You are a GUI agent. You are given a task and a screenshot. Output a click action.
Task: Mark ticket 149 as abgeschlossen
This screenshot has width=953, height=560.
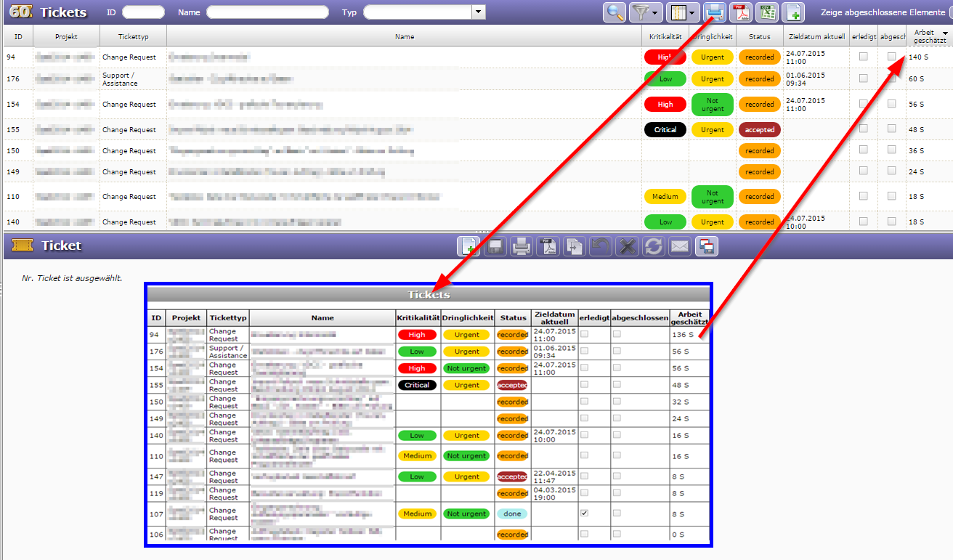[x=891, y=171]
